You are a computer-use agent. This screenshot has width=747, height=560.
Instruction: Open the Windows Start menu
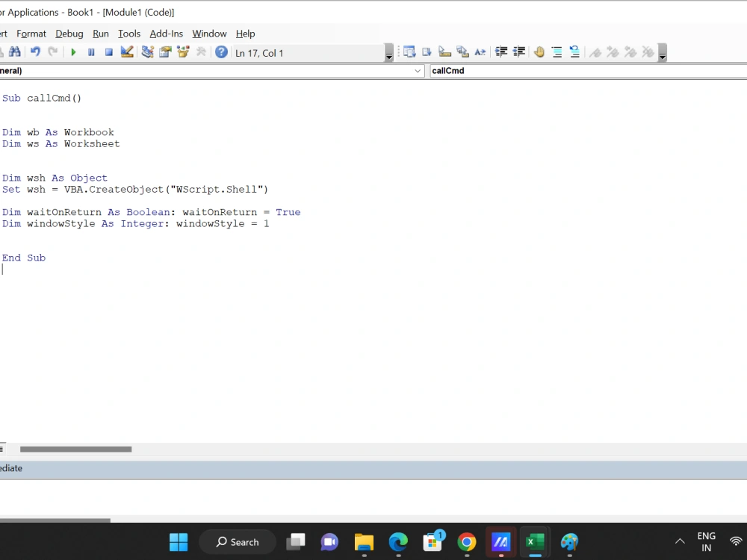click(x=179, y=542)
